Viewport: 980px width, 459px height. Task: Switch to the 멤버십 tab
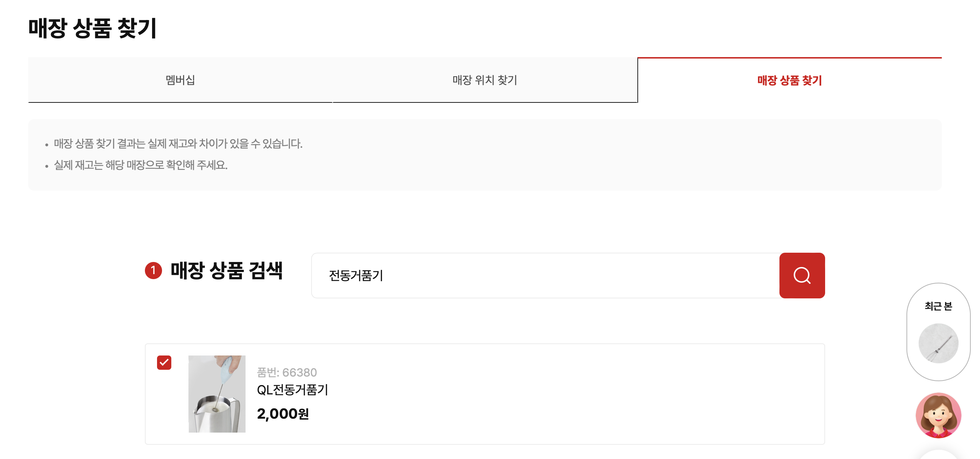point(181,80)
